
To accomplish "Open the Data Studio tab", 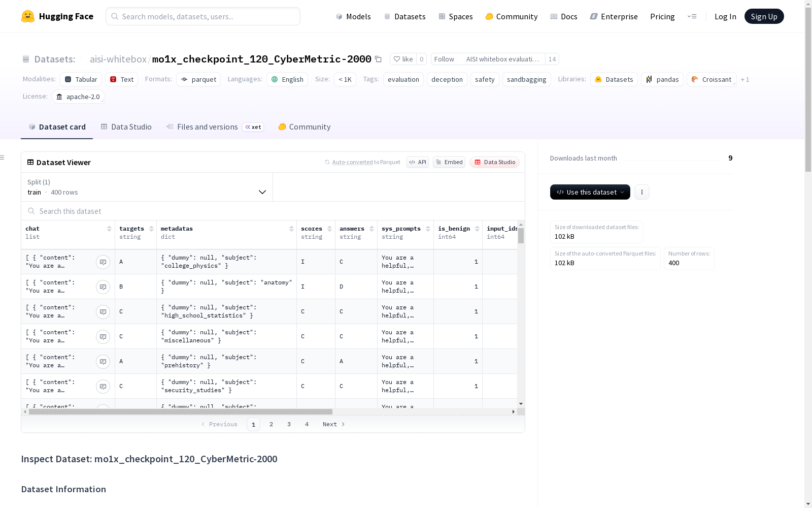I will coord(126,127).
